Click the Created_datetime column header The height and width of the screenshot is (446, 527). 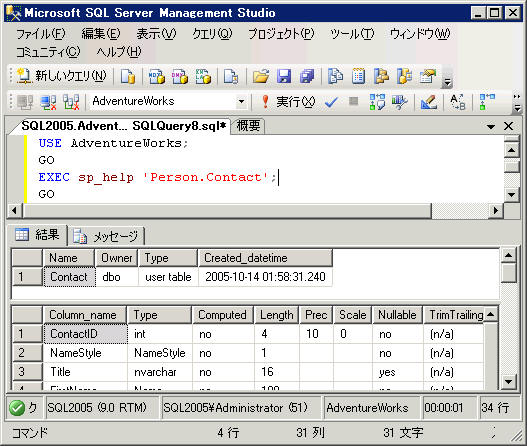click(x=265, y=258)
